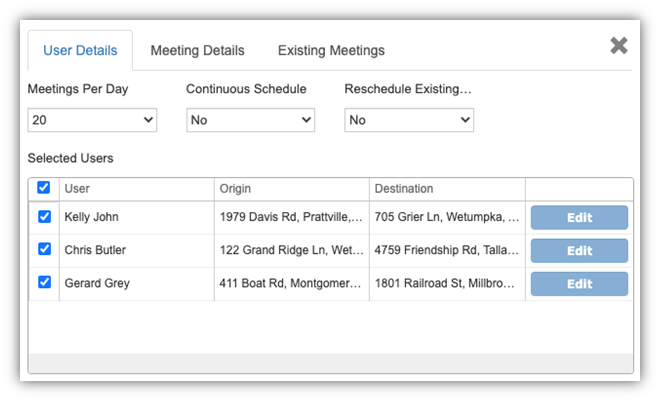Deselect the Gerard Grey row checkbox
This screenshot has height=401, width=660.
pyautogui.click(x=43, y=283)
